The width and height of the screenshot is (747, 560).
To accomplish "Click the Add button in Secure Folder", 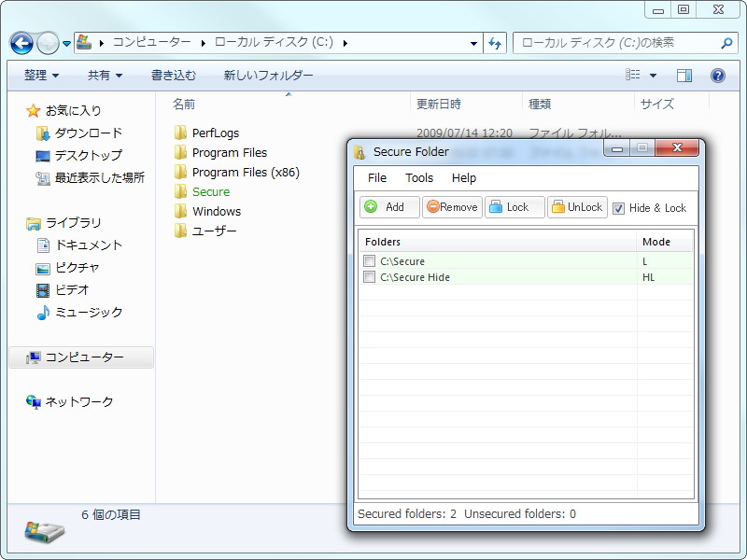I will coord(389,207).
